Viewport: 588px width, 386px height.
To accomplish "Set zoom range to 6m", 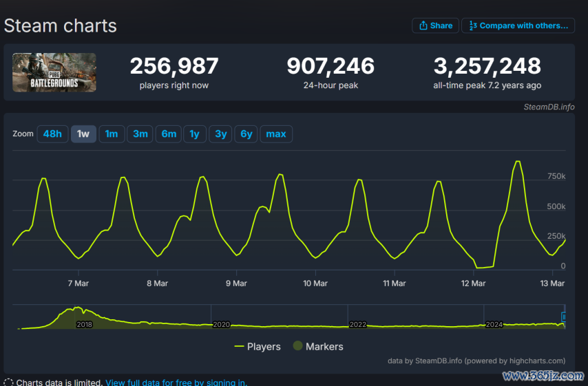I will coord(169,133).
